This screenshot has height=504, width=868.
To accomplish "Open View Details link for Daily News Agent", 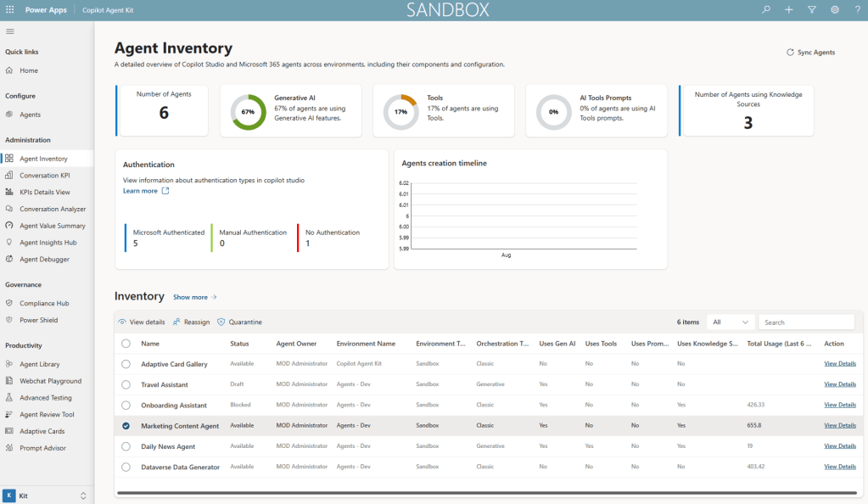I will [x=840, y=445].
